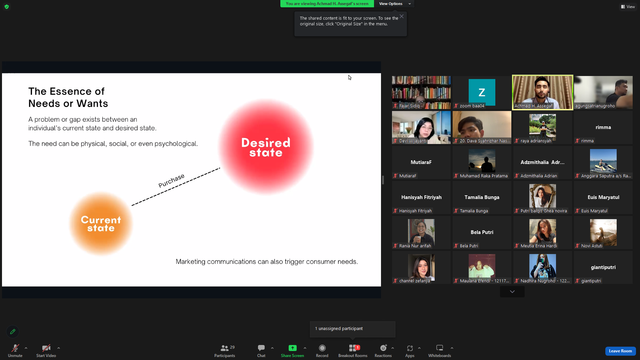This screenshot has height=360, width=640.
Task: Select Nadhira Nugroho's tile
Action: (542, 268)
